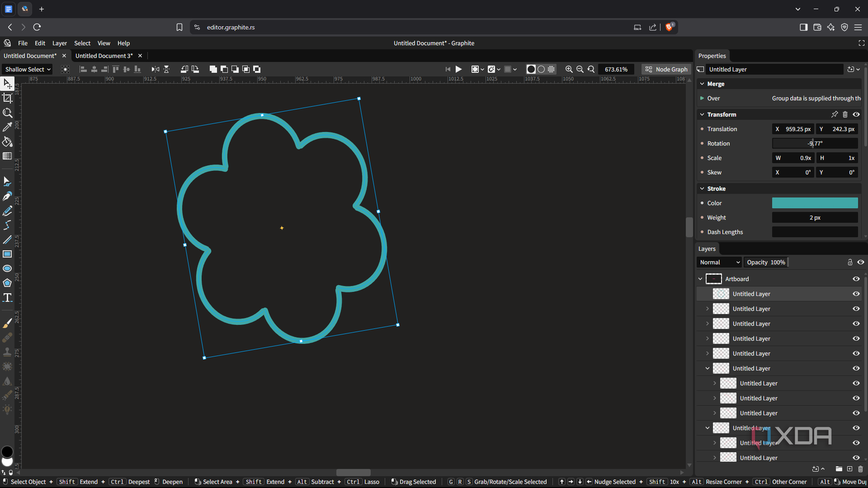Select the Pen tool
The height and width of the screenshot is (488, 868).
tap(8, 197)
